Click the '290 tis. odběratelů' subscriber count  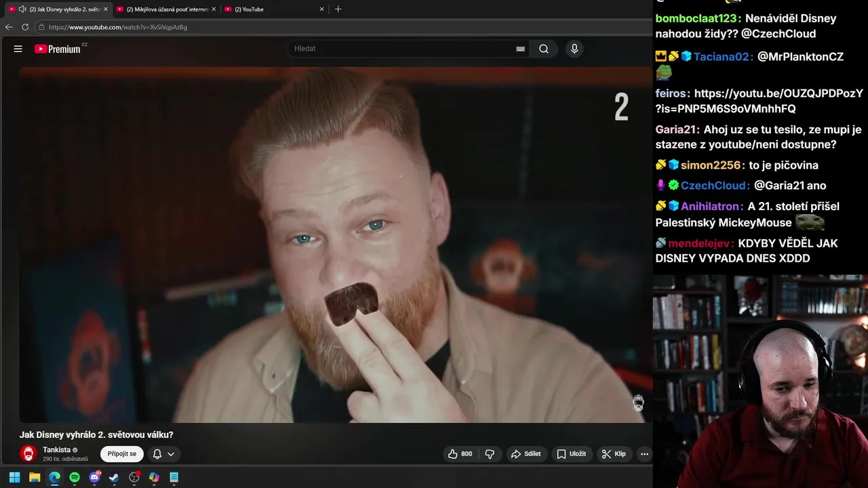tap(65, 460)
